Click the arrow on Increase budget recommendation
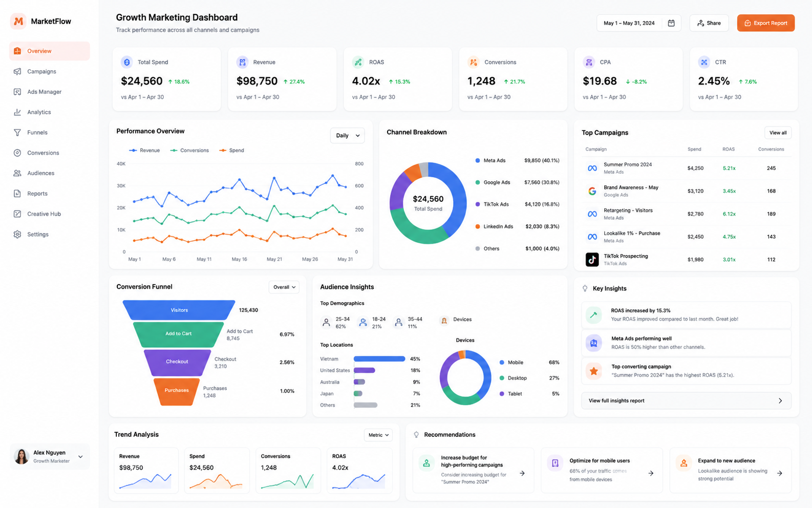Viewport: 812px width, 508px height. coord(522,474)
